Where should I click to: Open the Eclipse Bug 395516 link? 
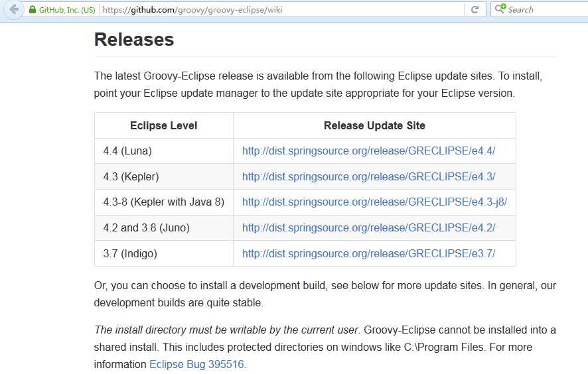197,364
